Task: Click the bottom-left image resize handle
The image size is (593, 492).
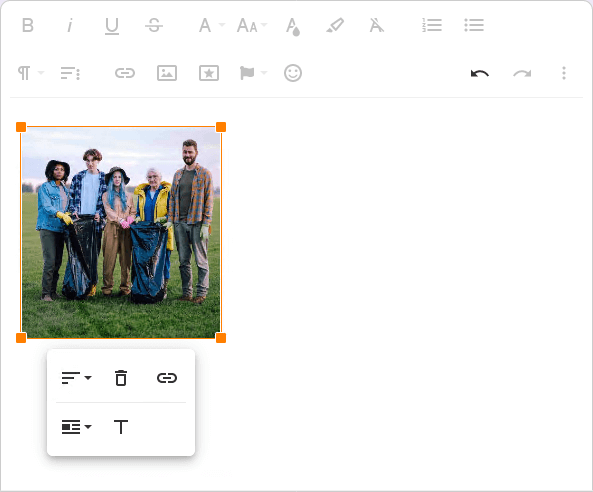Action: point(21,338)
